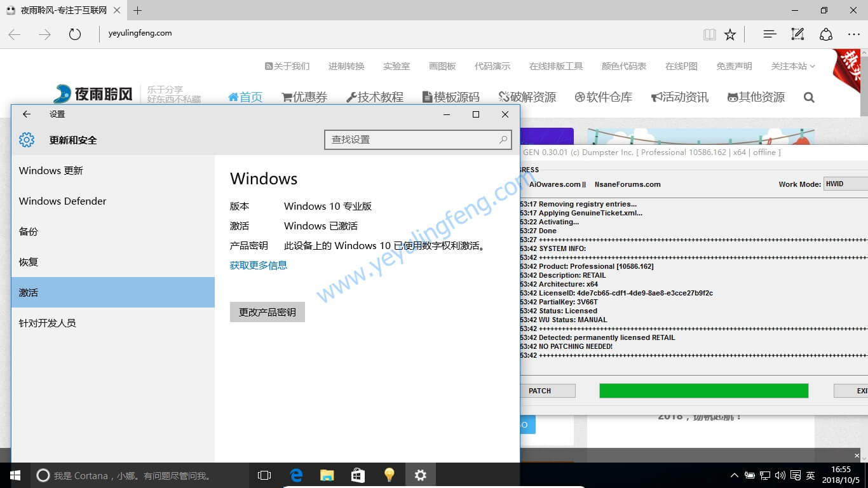Viewport: 868px width, 488px height.
Task: Select 激活 in Settings sidebar
Action: (x=113, y=292)
